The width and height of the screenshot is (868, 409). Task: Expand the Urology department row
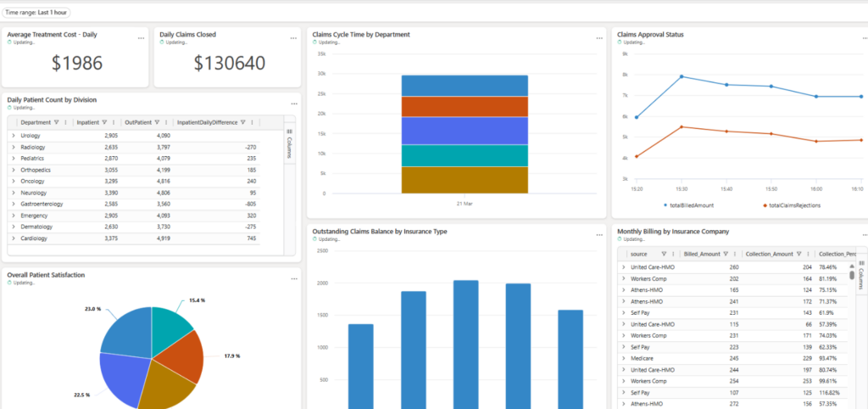(14, 136)
